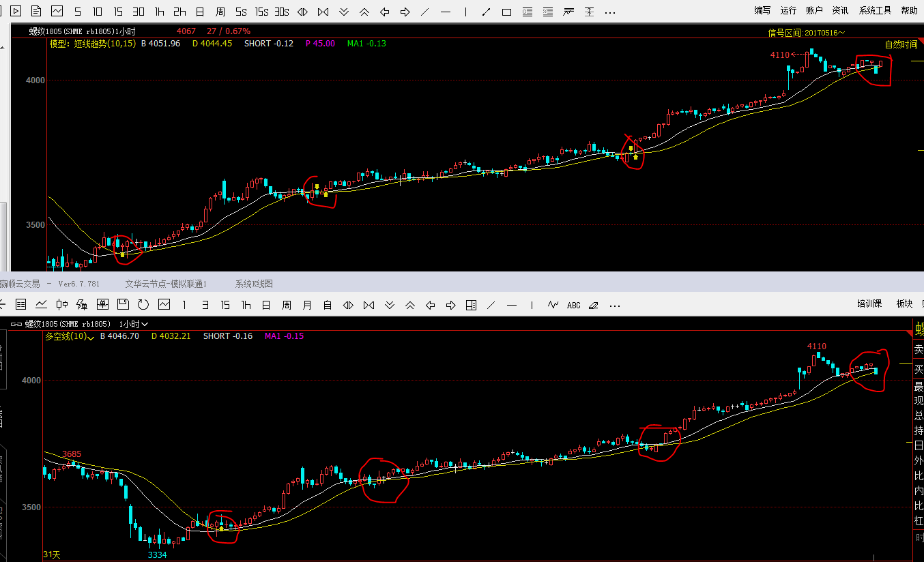
Task: Switch top chart to 10-minute period
Action: tap(98, 12)
